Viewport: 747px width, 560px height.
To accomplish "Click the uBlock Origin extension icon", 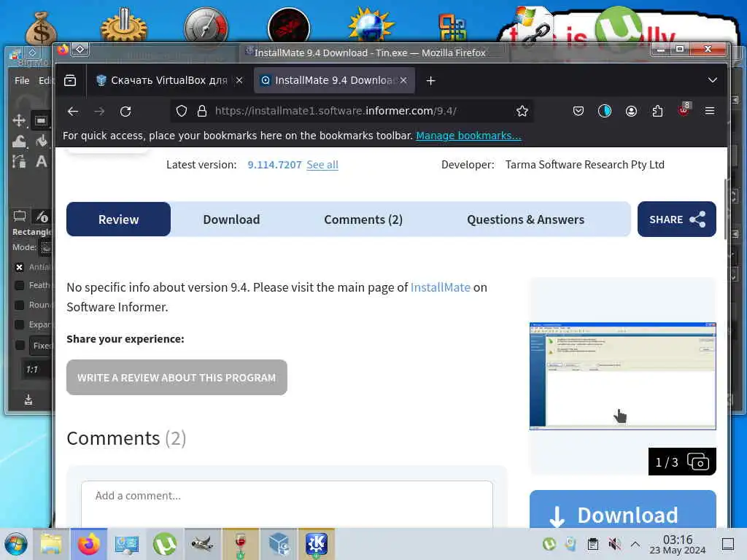I will 684,110.
